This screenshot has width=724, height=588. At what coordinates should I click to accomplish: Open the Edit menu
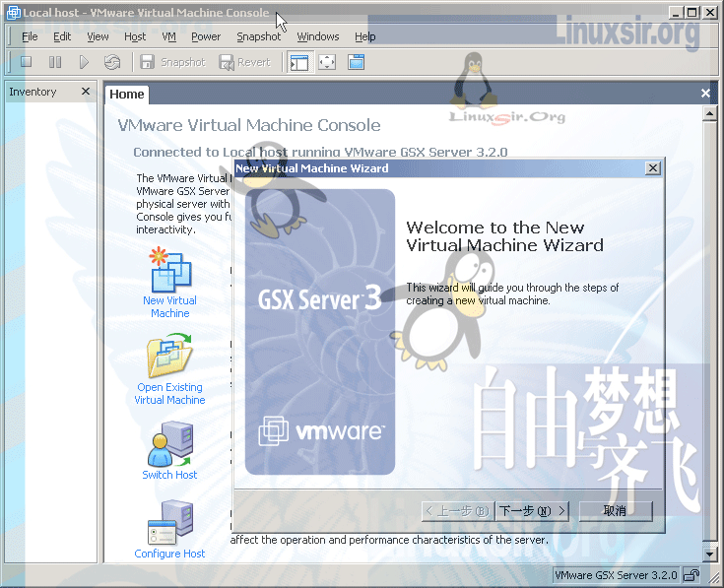click(62, 36)
